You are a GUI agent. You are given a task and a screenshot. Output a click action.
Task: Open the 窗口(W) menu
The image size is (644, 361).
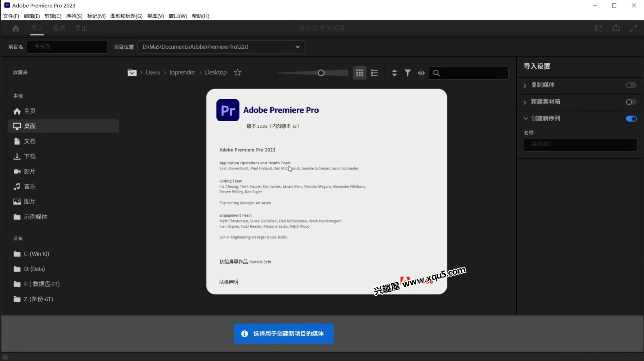tap(178, 16)
